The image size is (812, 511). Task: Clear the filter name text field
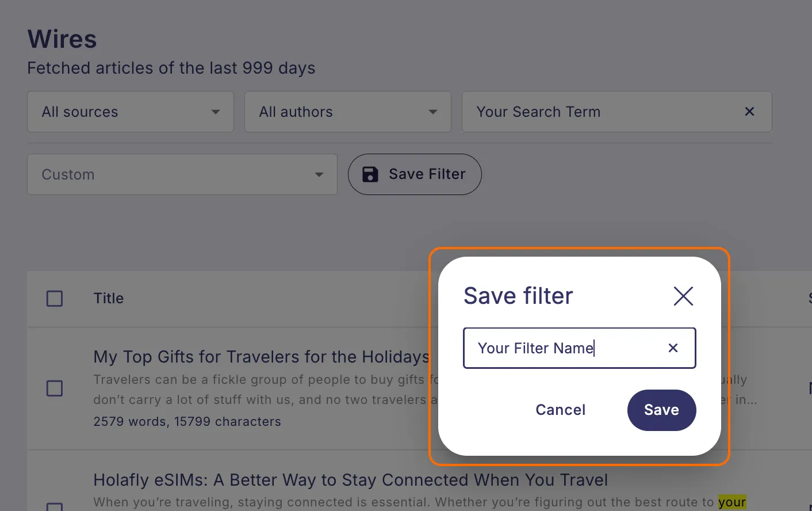tap(673, 348)
